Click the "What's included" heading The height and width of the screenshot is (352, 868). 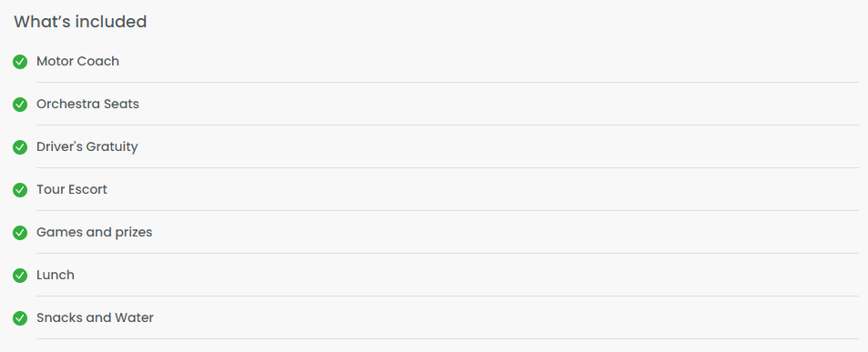point(80,22)
